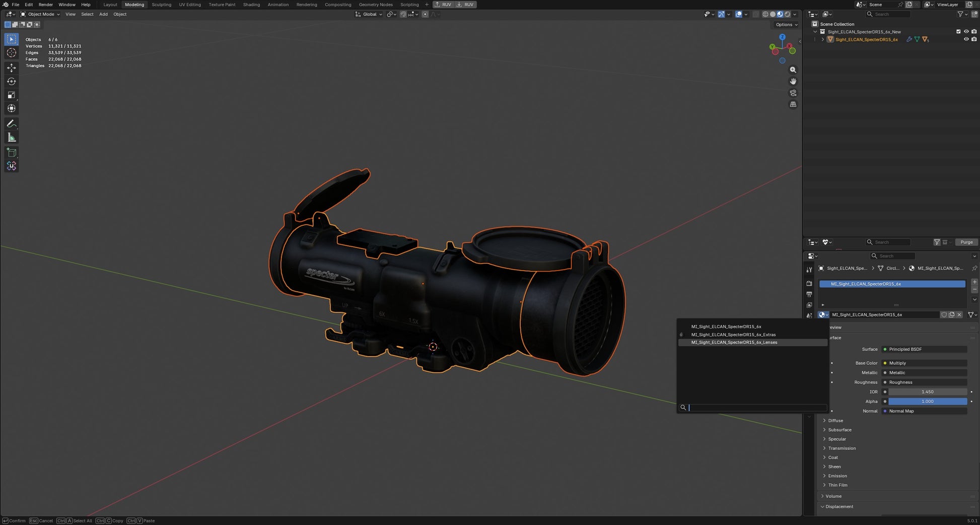This screenshot has height=525, width=980.
Task: Select the Annotate tool
Action: pos(12,123)
